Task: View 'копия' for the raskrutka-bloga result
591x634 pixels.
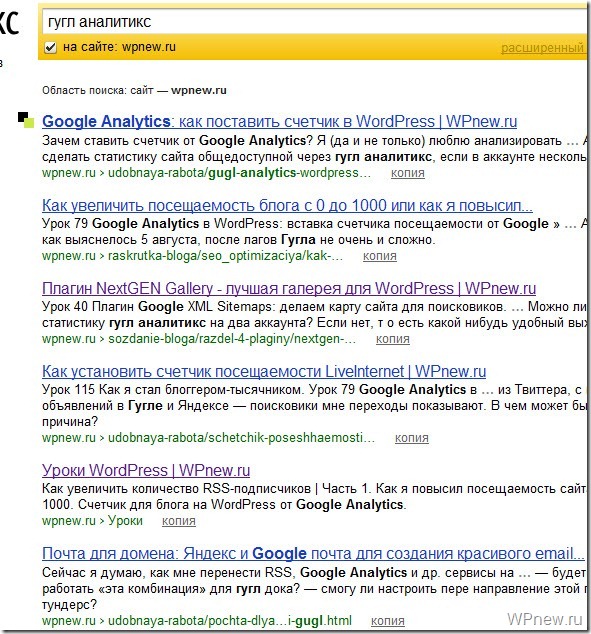Action: 380,256
